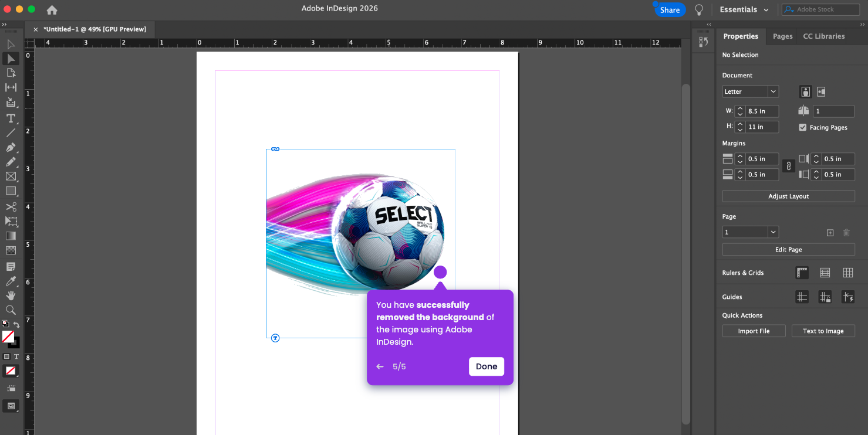
Task: Expand the tools panel double-arrow
Action: pos(5,25)
